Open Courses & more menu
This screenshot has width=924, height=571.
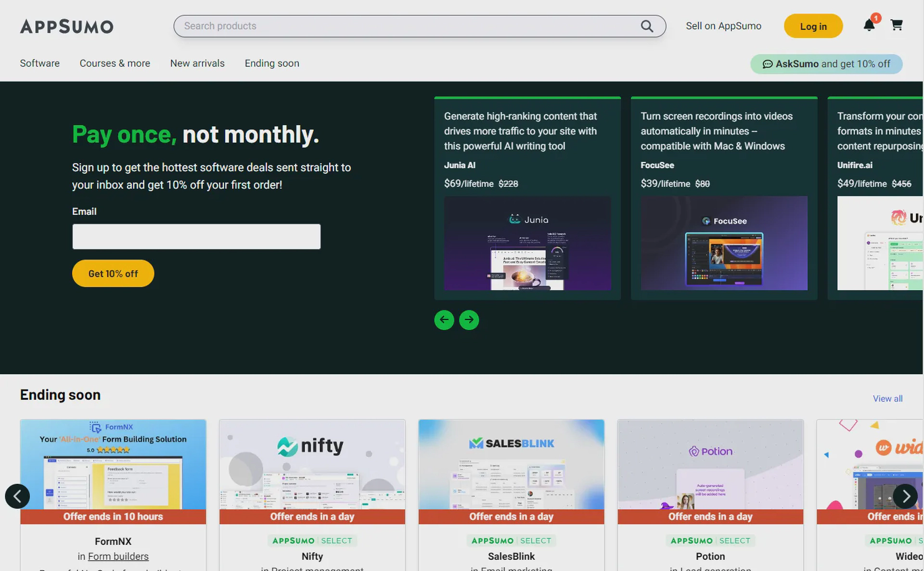(115, 64)
